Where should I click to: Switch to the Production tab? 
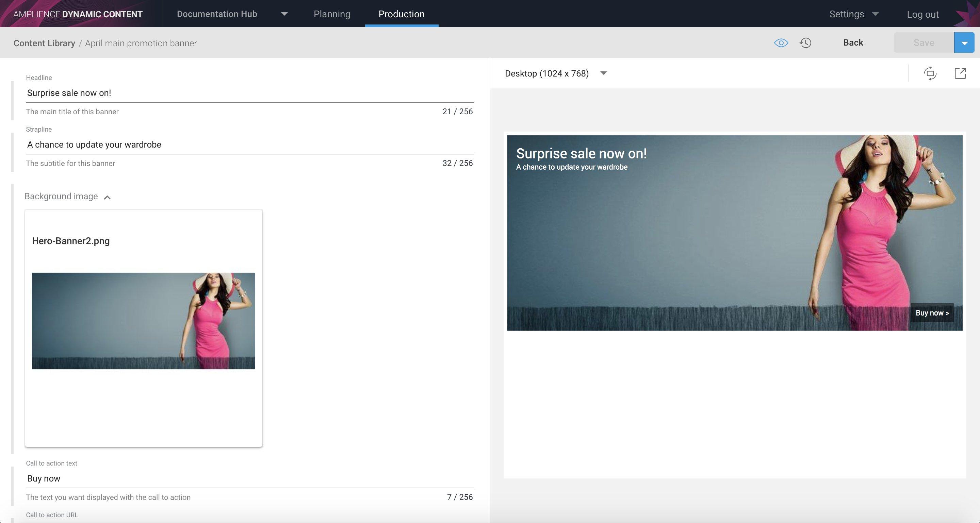[x=402, y=14]
